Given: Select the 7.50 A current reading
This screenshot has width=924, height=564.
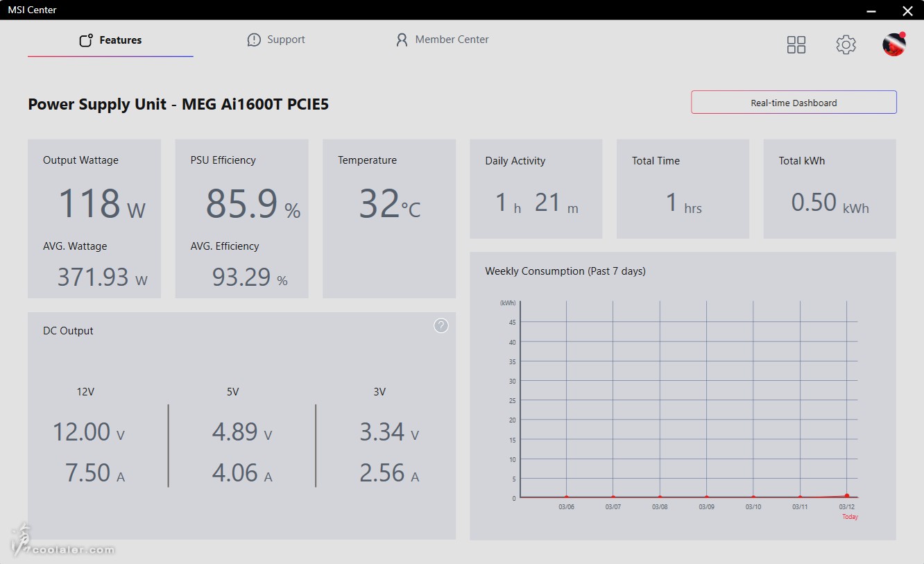Looking at the screenshot, I should [x=95, y=473].
